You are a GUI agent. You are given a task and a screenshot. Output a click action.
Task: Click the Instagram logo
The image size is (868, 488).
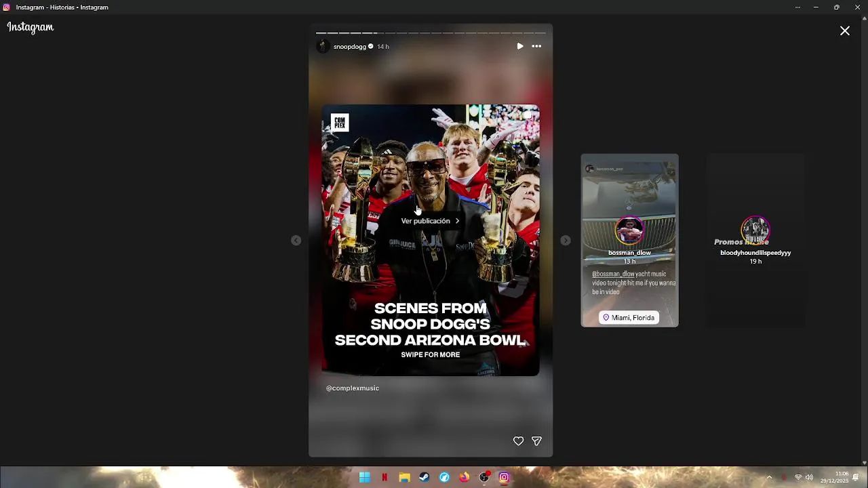[x=31, y=27]
